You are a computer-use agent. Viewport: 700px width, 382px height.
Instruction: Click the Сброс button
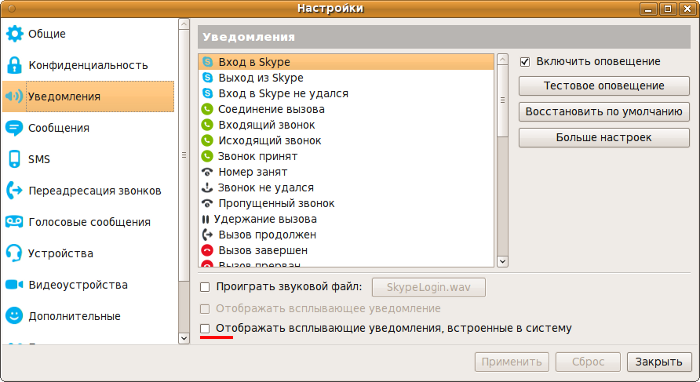pos(588,362)
